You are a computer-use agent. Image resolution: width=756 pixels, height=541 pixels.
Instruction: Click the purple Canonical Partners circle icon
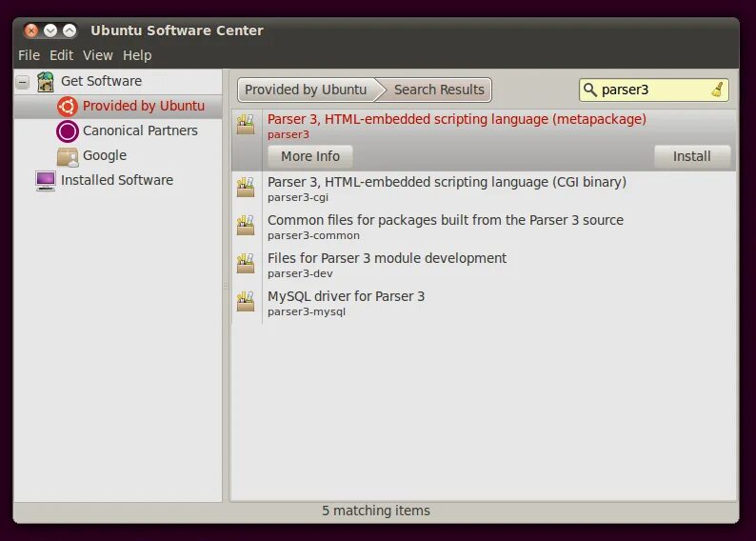coord(67,131)
